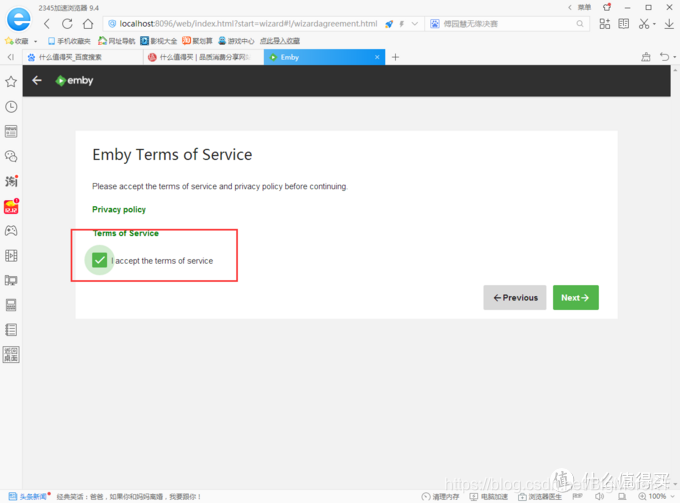Open Taobao icon in left sidebar
This screenshot has width=680, height=503.
pos(11,181)
